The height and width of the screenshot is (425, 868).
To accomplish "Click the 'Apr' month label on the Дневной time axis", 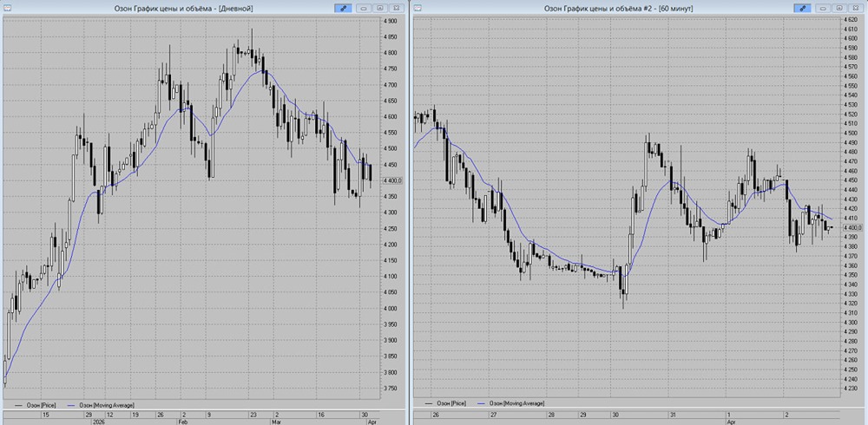I will pyautogui.click(x=372, y=421).
